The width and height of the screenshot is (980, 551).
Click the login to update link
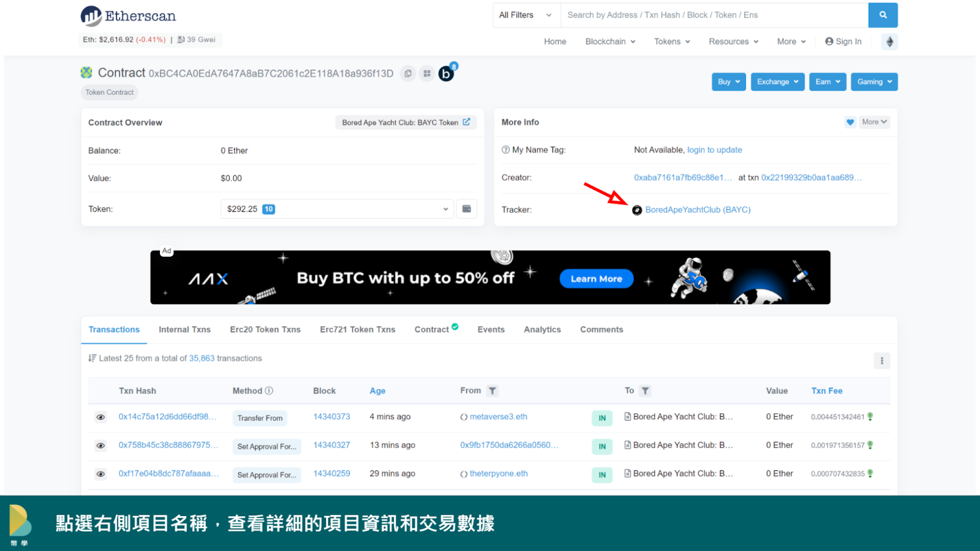(715, 150)
